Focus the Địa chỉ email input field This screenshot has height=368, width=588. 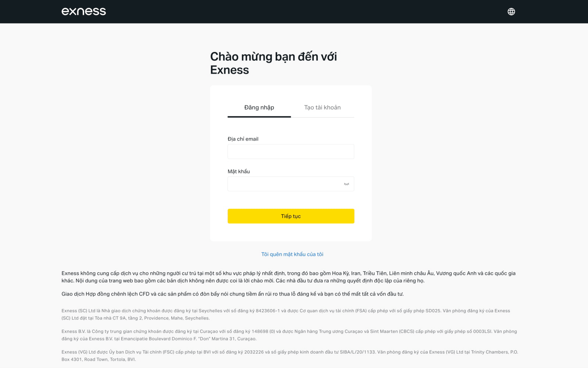point(291,152)
